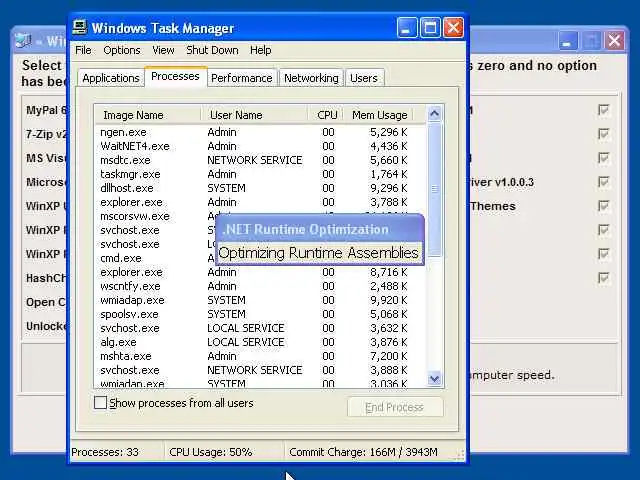Minimize the background installer window
This screenshot has width=640, height=480.
pyautogui.click(x=567, y=41)
